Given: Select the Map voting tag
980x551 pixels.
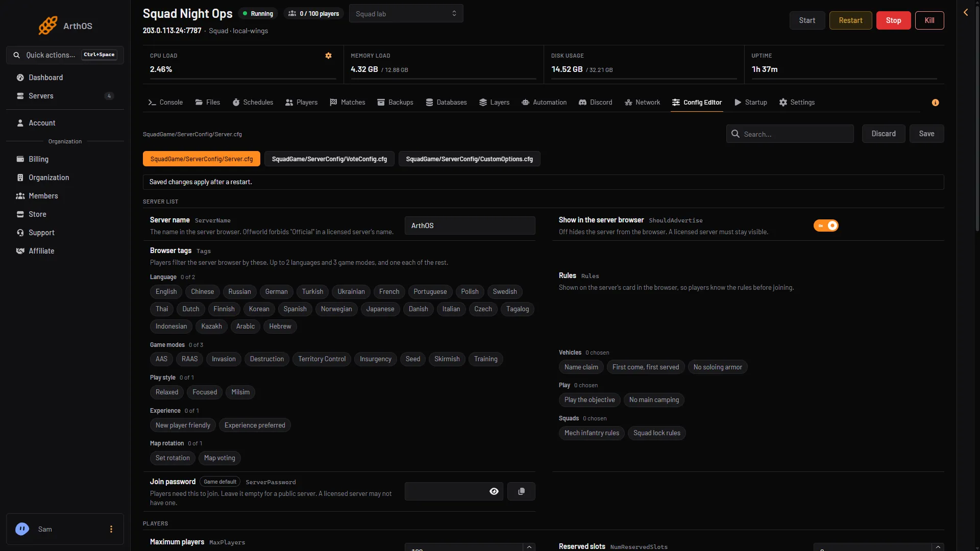Looking at the screenshot, I should pyautogui.click(x=219, y=458).
